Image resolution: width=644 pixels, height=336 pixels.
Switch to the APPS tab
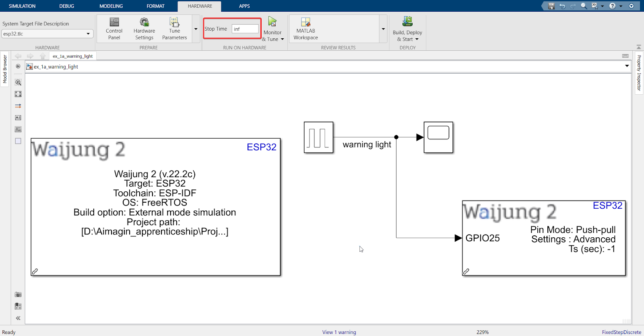(244, 6)
